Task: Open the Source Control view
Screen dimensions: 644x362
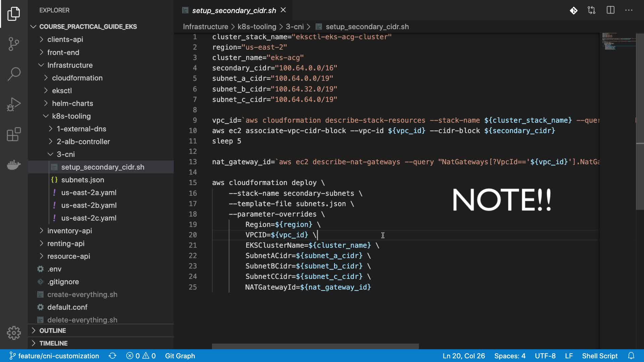Action: [14, 44]
